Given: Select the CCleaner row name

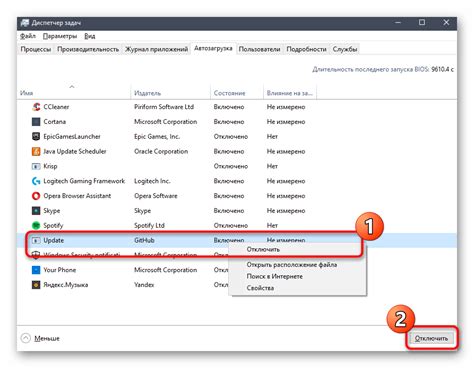Looking at the screenshot, I should (x=56, y=107).
